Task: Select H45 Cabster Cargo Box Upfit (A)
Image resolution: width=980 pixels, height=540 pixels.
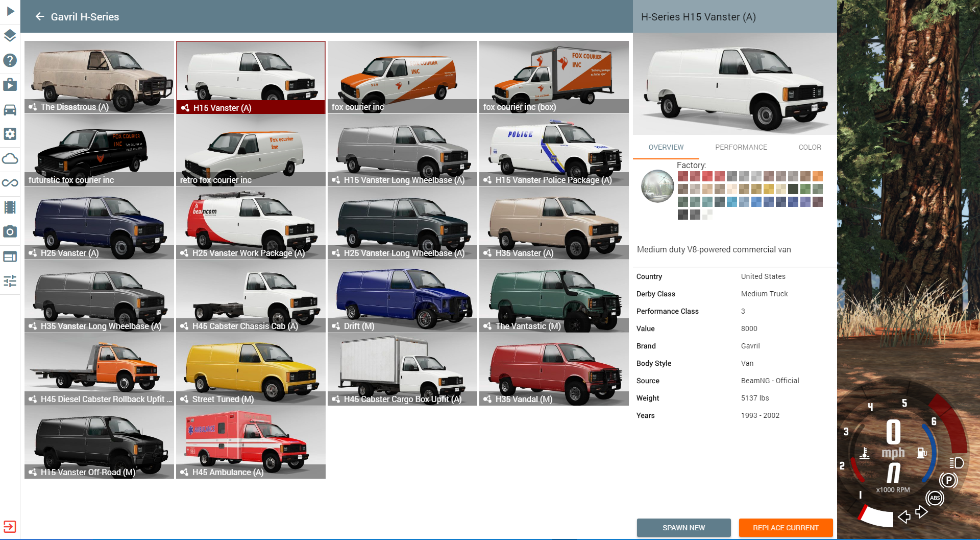Action: 402,369
